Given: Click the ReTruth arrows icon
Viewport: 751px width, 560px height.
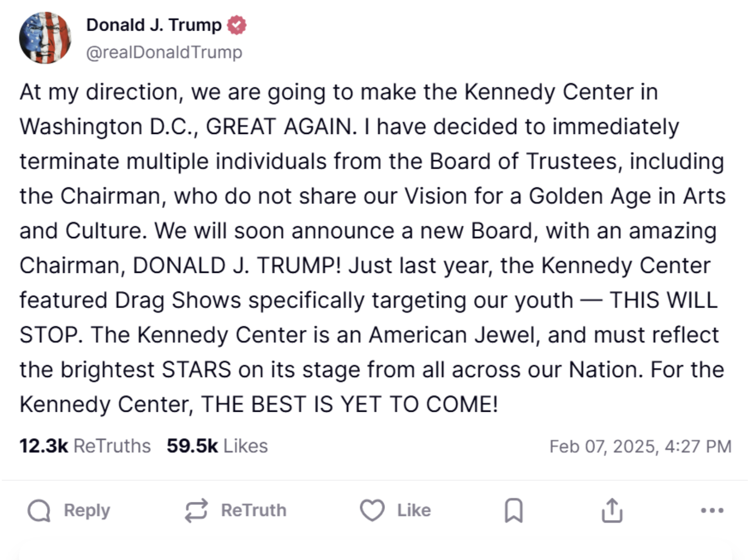Looking at the screenshot, I should coord(196,511).
